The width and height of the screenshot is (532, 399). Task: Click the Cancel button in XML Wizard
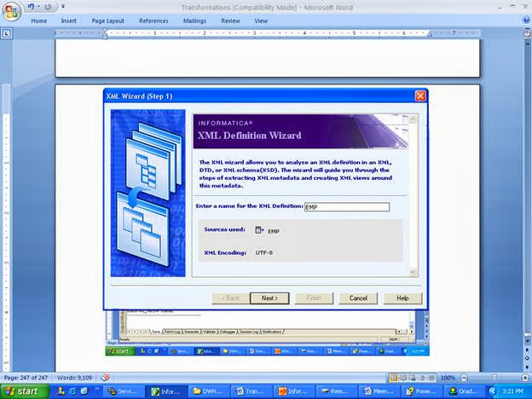[358, 298]
